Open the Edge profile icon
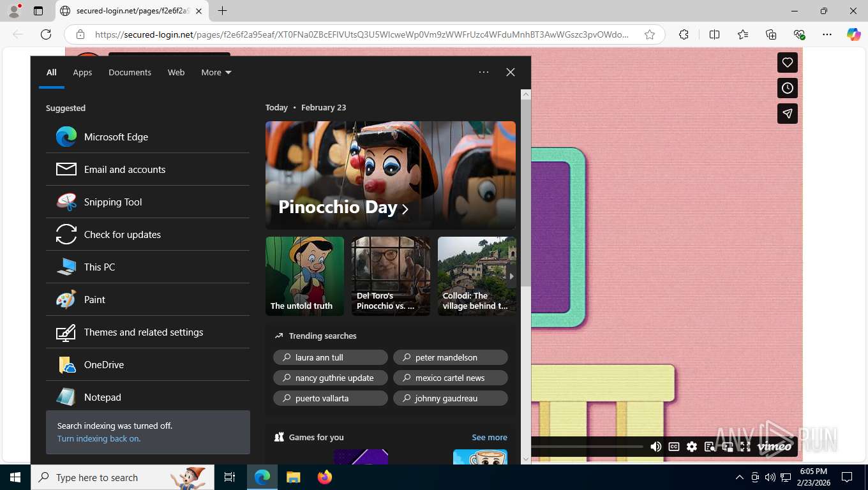The height and width of the screenshot is (490, 868). coord(13,11)
